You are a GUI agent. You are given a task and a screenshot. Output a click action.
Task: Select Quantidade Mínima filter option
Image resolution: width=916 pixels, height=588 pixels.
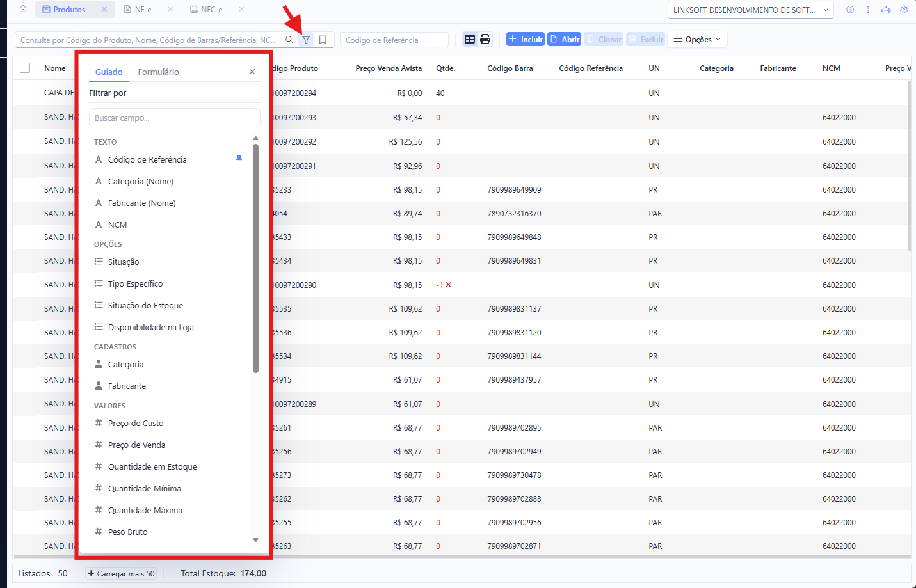145,488
